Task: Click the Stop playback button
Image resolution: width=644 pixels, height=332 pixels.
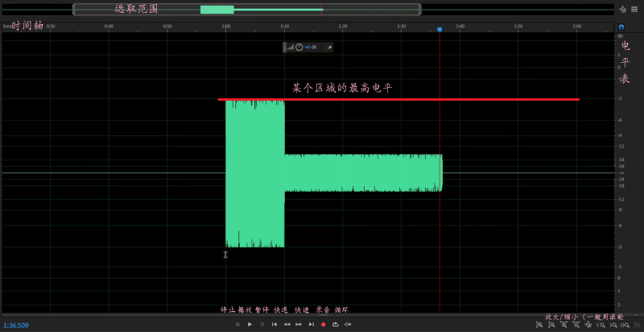Action: (x=237, y=324)
